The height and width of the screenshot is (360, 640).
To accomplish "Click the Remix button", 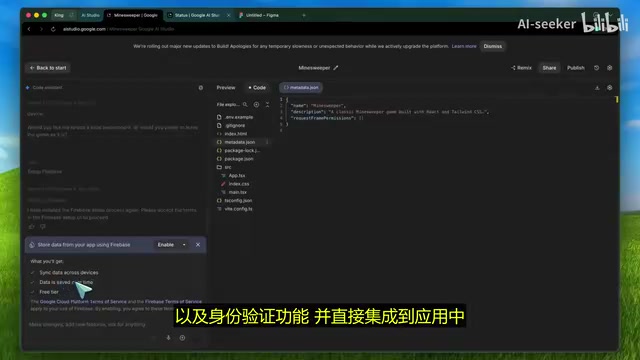I will (522, 68).
